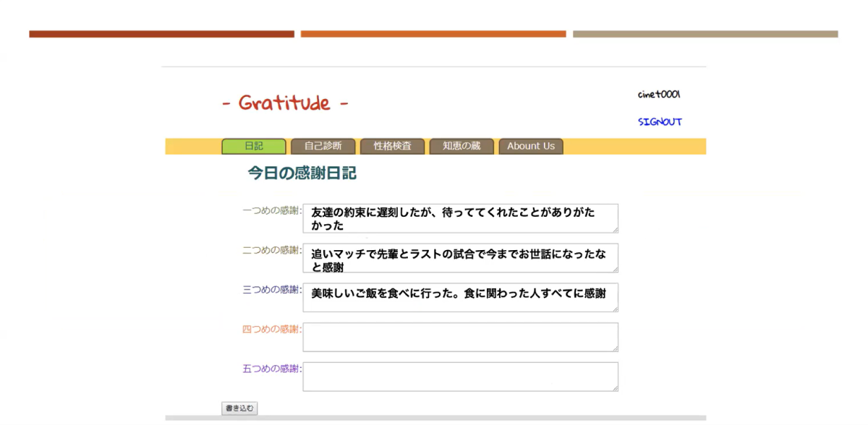Grab resize handle of 一つめの感謝 textarea
The image size is (868, 425).
615,229
